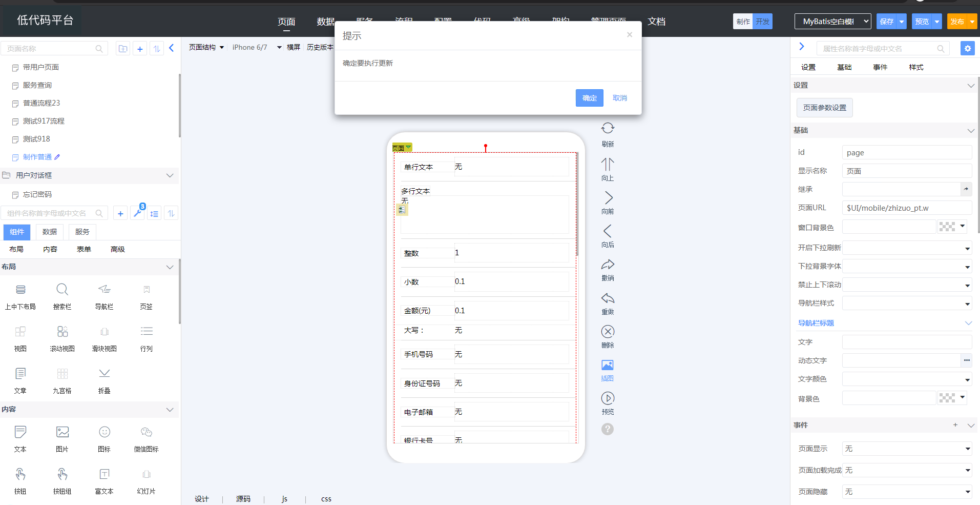Image resolution: width=980 pixels, height=505 pixels.
Task: Click the wrench tool icon with badge
Action: pos(138,213)
